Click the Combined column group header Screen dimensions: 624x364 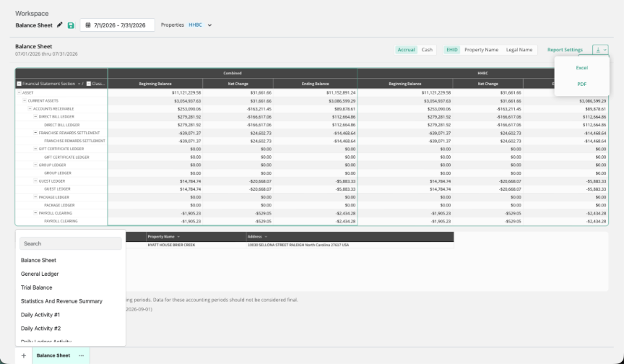[x=233, y=73]
